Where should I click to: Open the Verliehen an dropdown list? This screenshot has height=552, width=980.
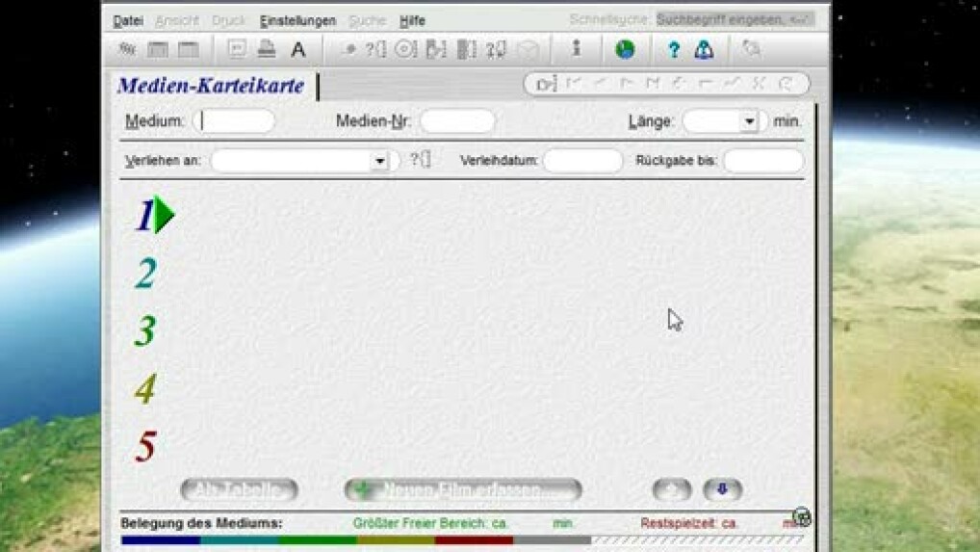pyautogui.click(x=379, y=161)
